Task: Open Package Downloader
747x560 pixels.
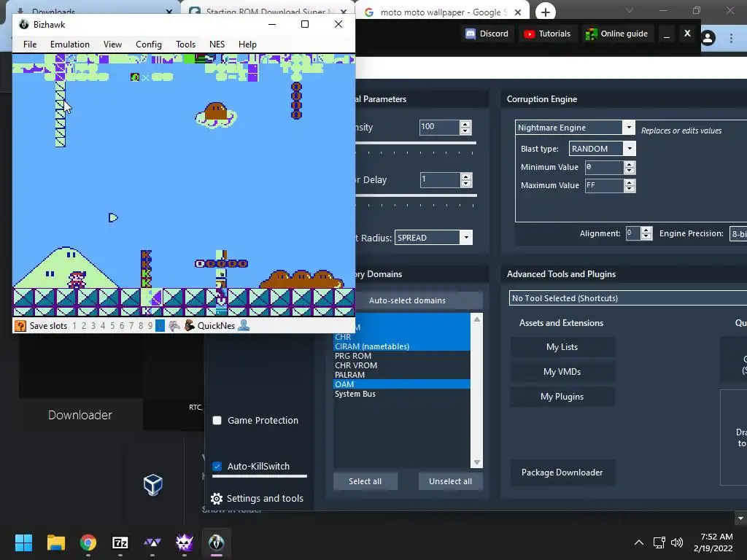Action: click(x=562, y=472)
